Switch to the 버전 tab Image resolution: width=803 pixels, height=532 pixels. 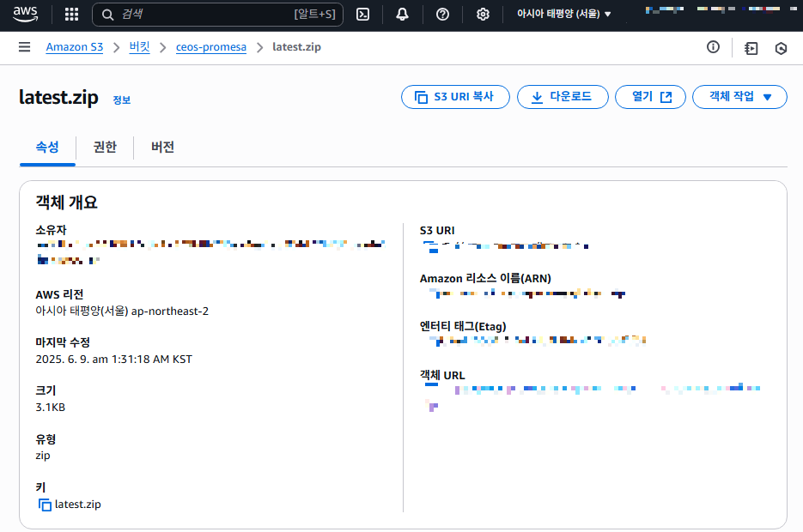[163, 148]
